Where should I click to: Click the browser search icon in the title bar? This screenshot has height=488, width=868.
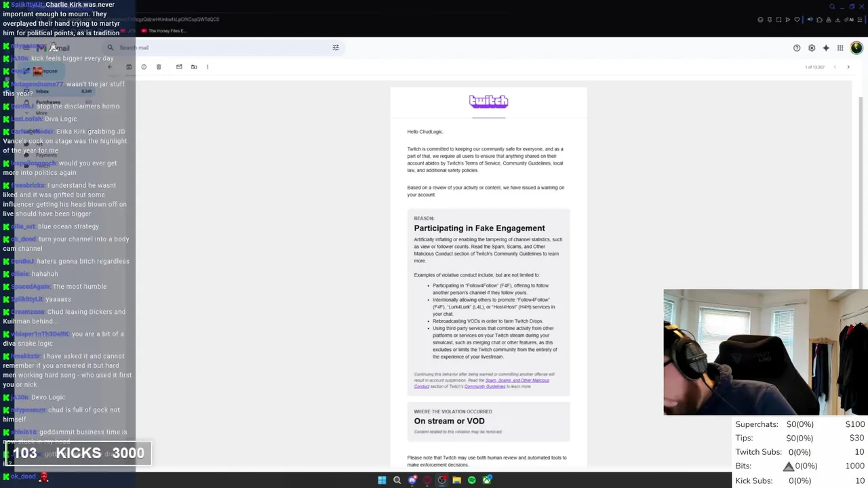[x=832, y=7]
